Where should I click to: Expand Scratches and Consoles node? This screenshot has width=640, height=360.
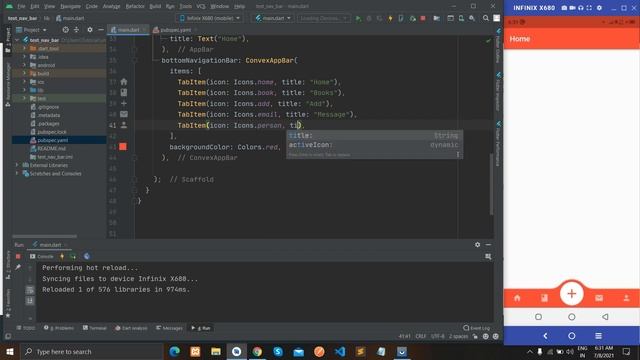coord(17,173)
